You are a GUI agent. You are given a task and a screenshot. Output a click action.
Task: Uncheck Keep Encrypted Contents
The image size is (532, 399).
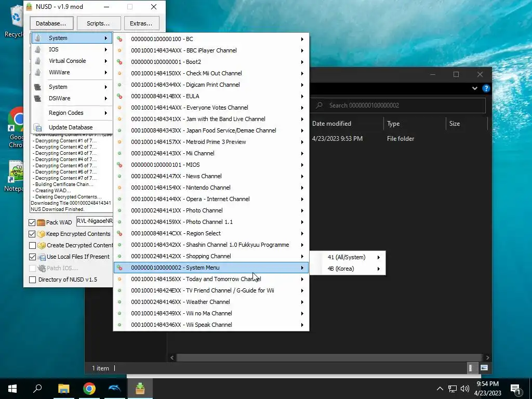(x=32, y=234)
